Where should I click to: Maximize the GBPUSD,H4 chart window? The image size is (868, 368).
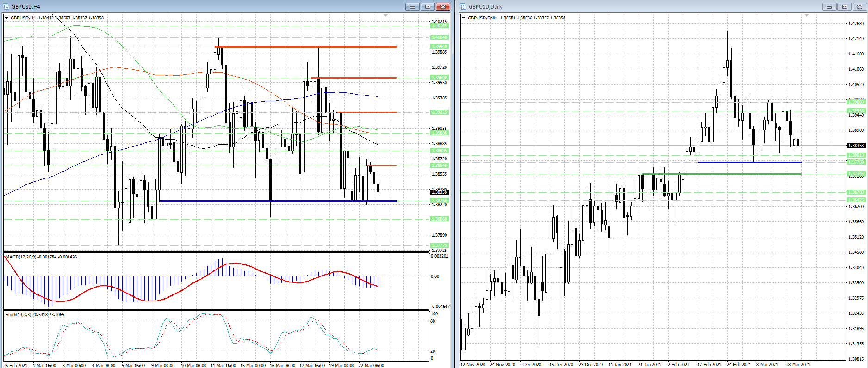click(428, 6)
